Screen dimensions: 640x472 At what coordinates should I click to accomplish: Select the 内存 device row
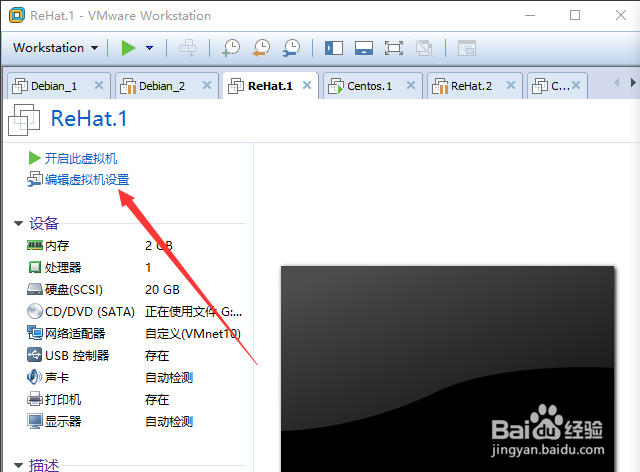(135, 245)
